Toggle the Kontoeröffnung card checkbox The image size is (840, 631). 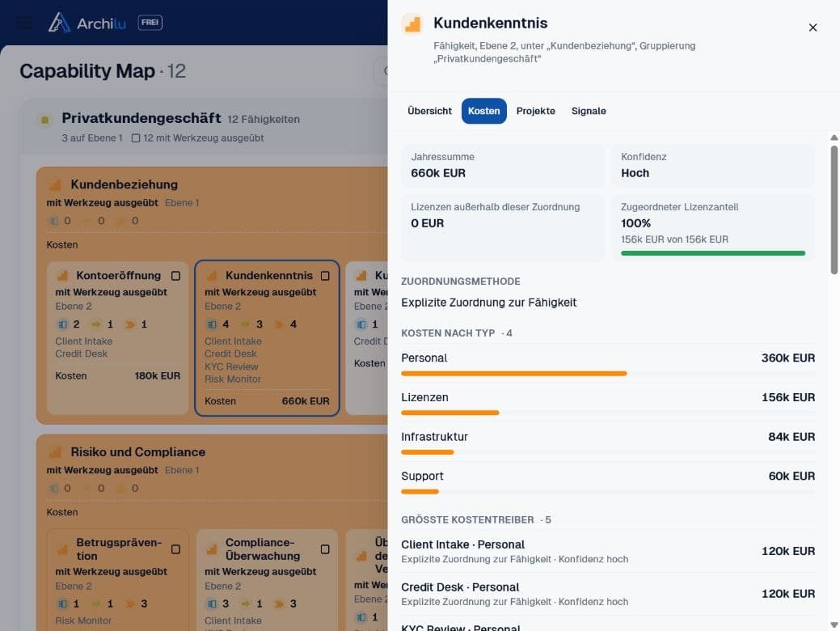tap(175, 276)
